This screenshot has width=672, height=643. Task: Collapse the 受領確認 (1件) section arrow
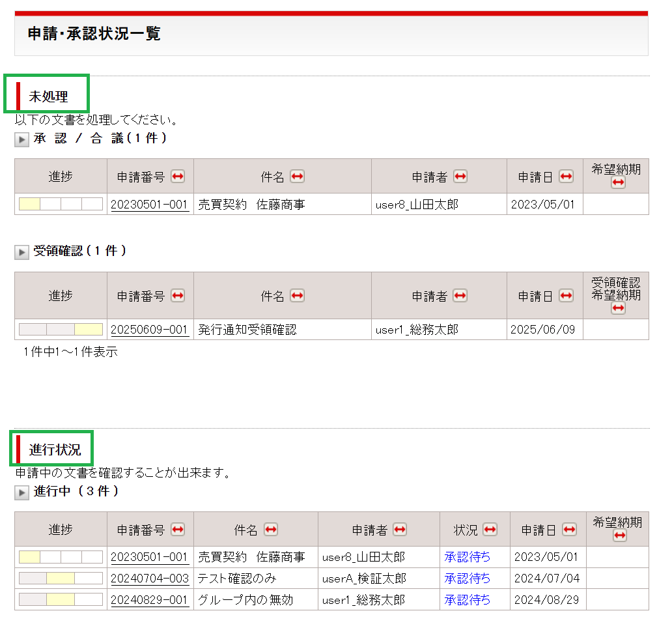point(22,253)
